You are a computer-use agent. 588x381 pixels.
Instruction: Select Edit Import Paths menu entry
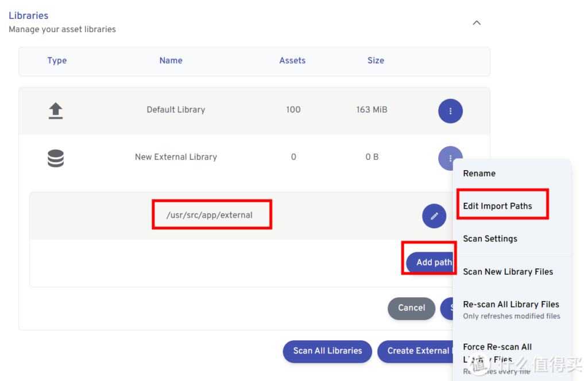click(497, 206)
